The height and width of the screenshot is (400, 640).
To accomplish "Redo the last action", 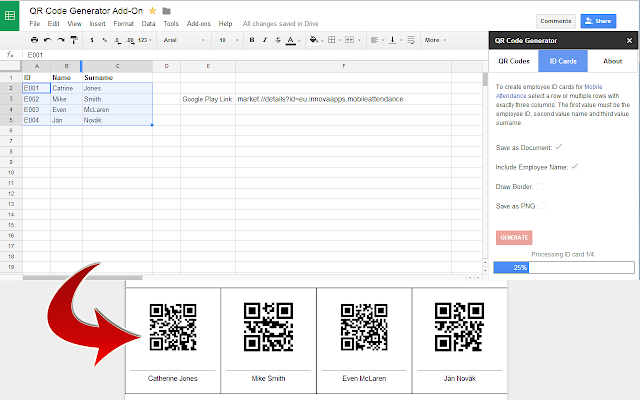I will point(61,40).
